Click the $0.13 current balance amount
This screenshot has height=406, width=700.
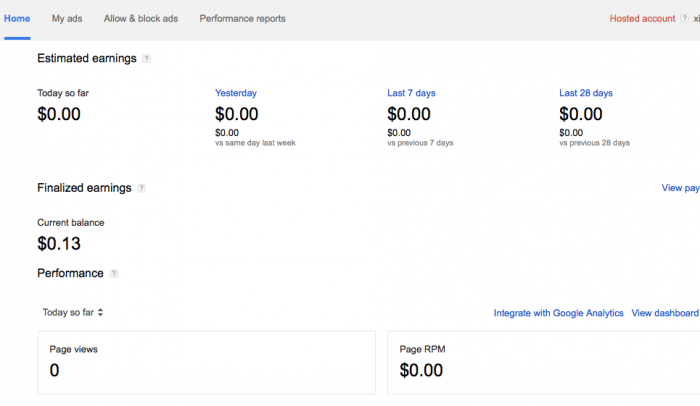(59, 243)
